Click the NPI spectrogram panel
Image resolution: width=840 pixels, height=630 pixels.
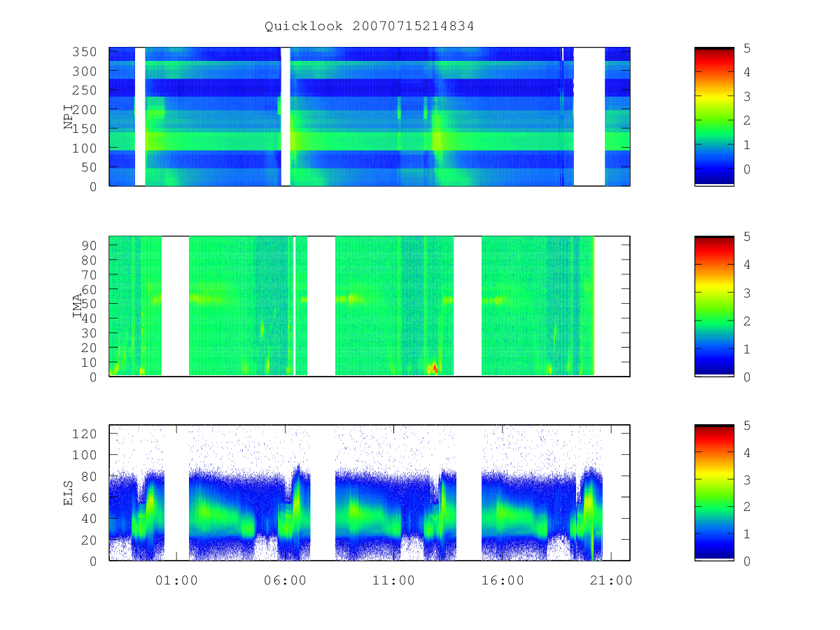point(370,116)
